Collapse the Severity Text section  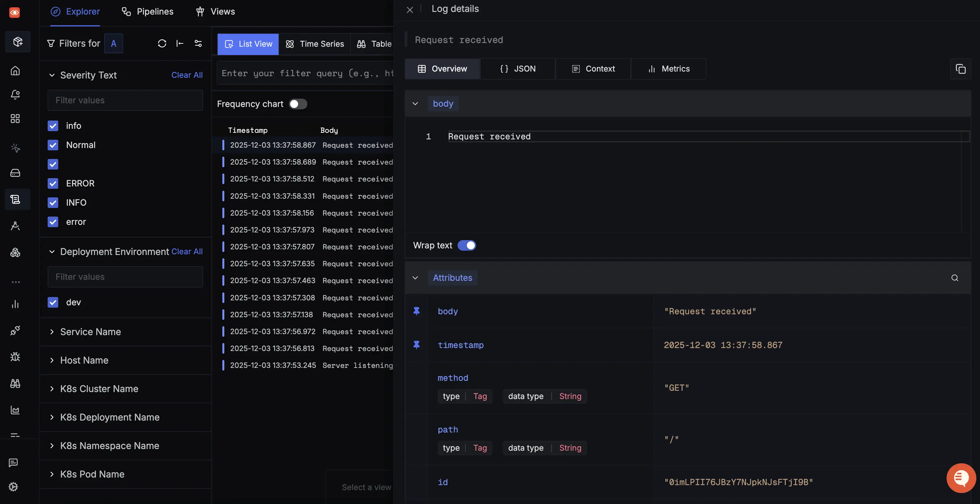click(52, 75)
